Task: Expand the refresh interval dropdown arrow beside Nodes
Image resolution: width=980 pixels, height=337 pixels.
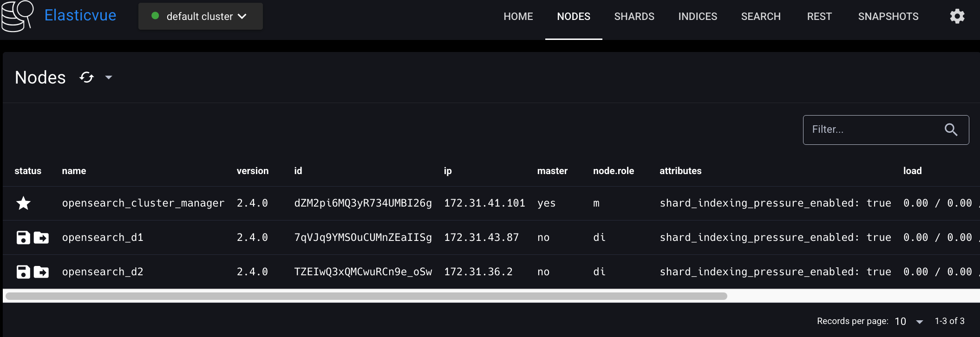Action: tap(109, 77)
